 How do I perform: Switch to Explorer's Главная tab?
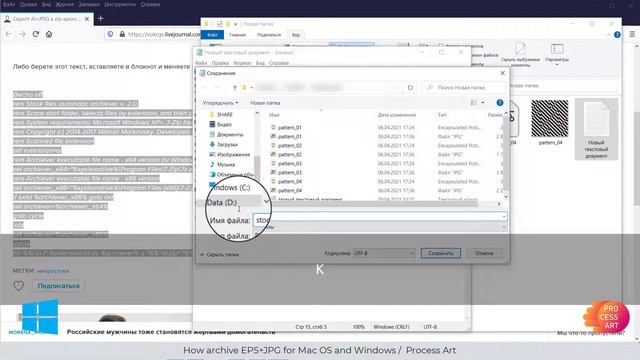tap(238, 35)
